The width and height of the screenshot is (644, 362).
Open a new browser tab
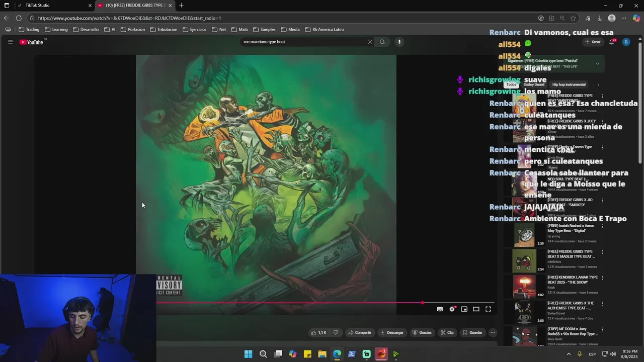(x=181, y=6)
